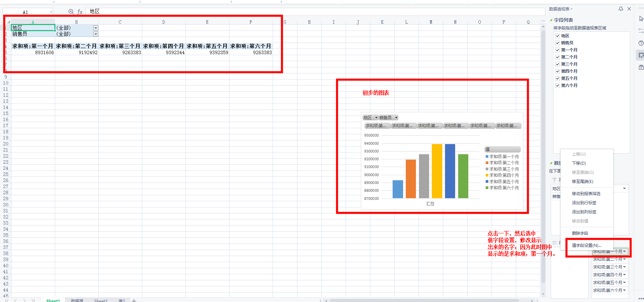Switch to the Sheet1 tab
The height and width of the screenshot is (302, 644).
pyautogui.click(x=53, y=300)
